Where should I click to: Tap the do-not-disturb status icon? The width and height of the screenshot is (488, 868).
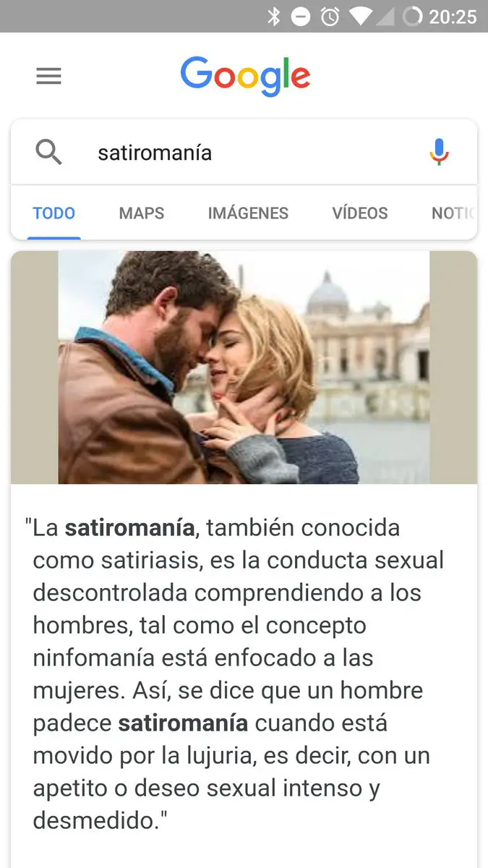coord(301,16)
